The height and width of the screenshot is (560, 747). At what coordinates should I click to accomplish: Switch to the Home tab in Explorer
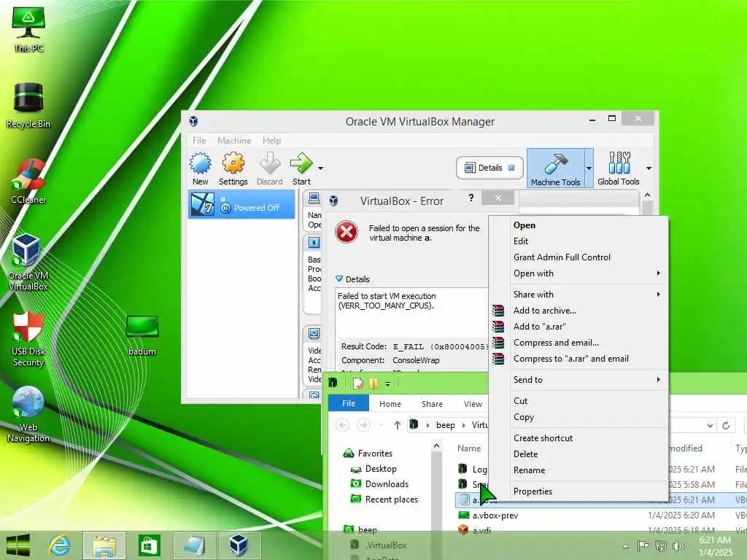[x=390, y=404]
